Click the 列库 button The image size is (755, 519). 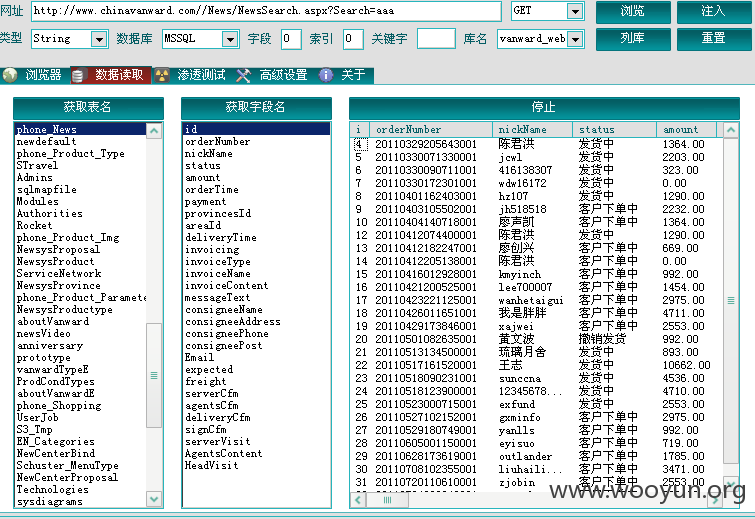(633, 39)
